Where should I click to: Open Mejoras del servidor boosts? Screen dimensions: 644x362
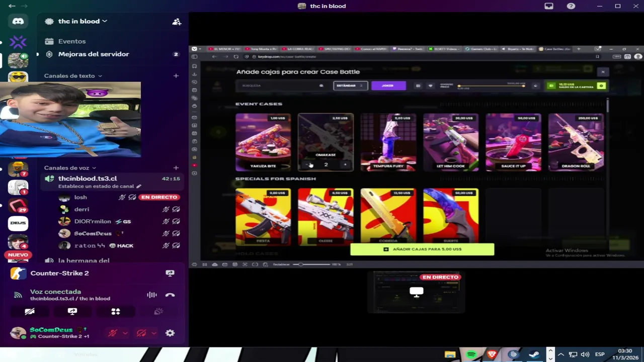point(94,54)
